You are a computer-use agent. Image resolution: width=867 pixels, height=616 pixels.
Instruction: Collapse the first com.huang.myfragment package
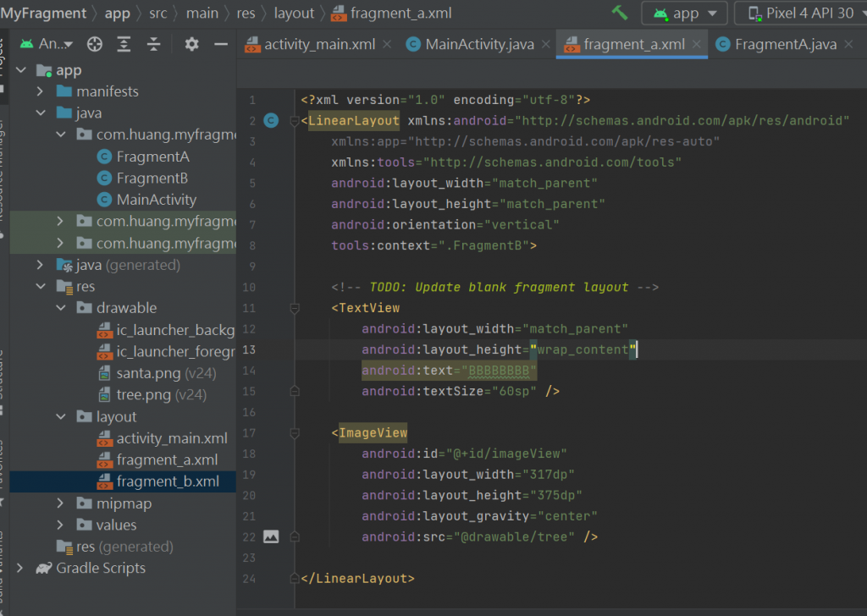point(61,135)
